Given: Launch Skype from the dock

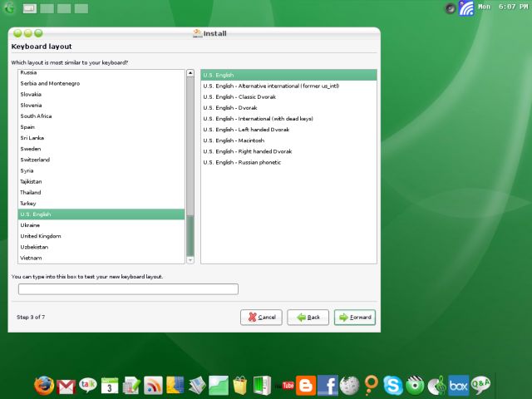Looking at the screenshot, I should pos(393,386).
